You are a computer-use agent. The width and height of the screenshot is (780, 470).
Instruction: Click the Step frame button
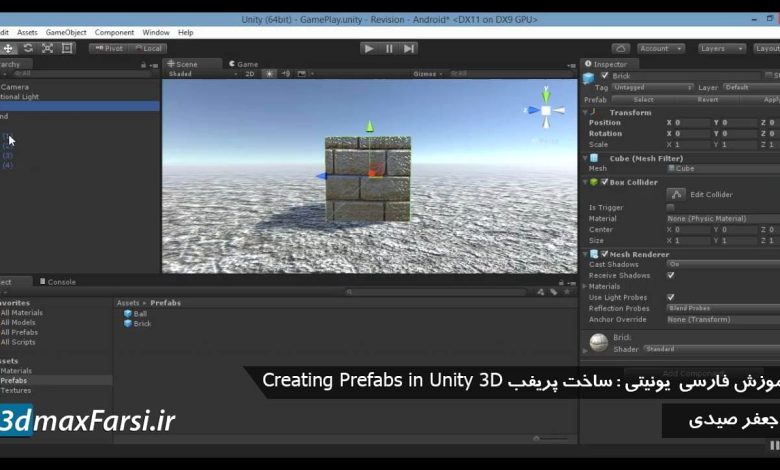408,49
